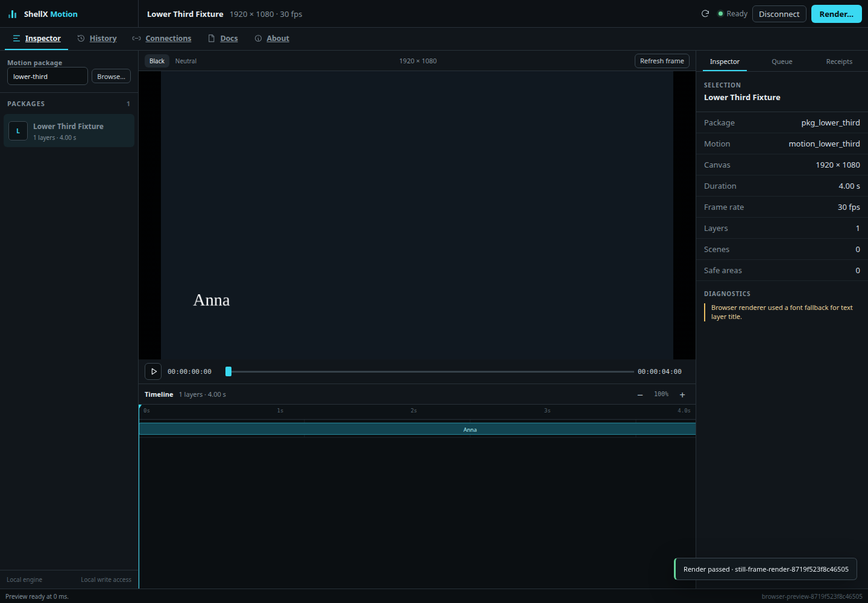Open the History tab
The width and height of the screenshot is (868, 603).
point(97,38)
